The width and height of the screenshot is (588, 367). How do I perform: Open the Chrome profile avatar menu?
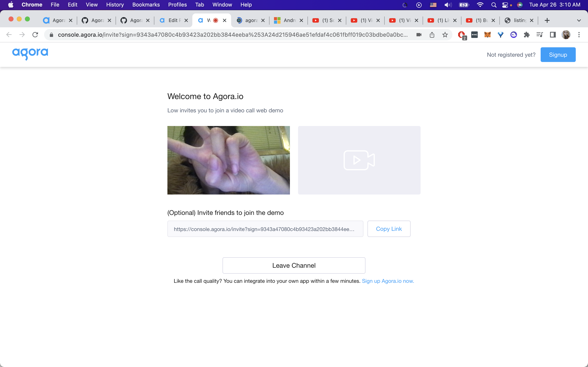click(x=566, y=35)
